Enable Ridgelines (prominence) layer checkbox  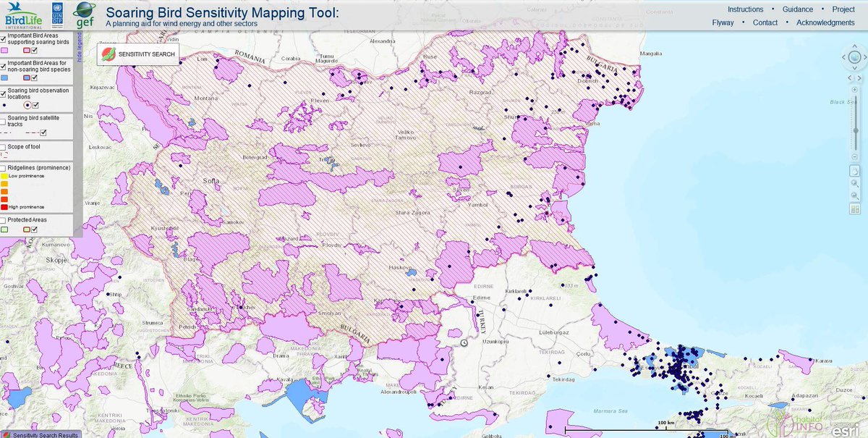[4, 167]
